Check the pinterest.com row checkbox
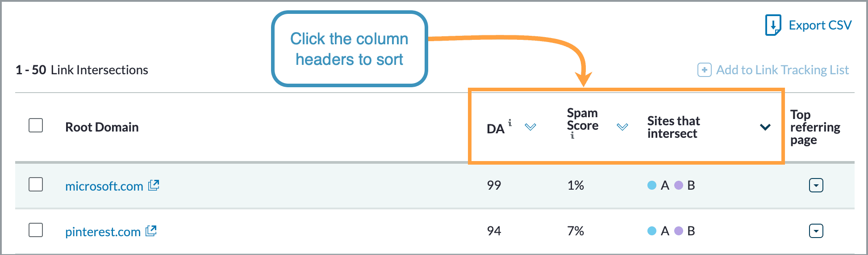 [36, 230]
